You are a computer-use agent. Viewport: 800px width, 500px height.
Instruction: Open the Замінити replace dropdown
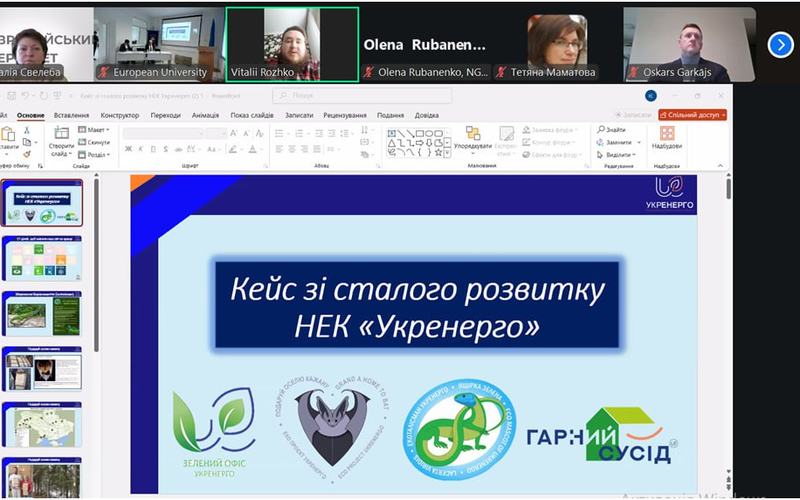pos(619,142)
